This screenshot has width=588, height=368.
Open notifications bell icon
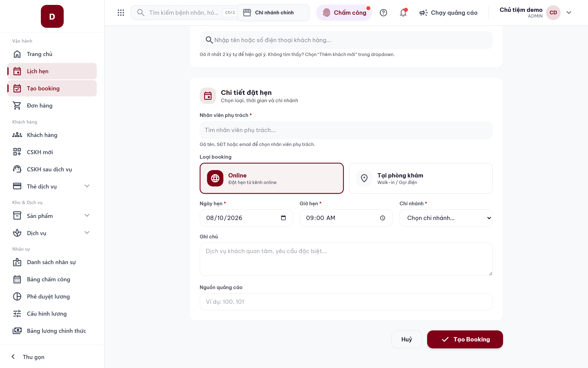[403, 13]
